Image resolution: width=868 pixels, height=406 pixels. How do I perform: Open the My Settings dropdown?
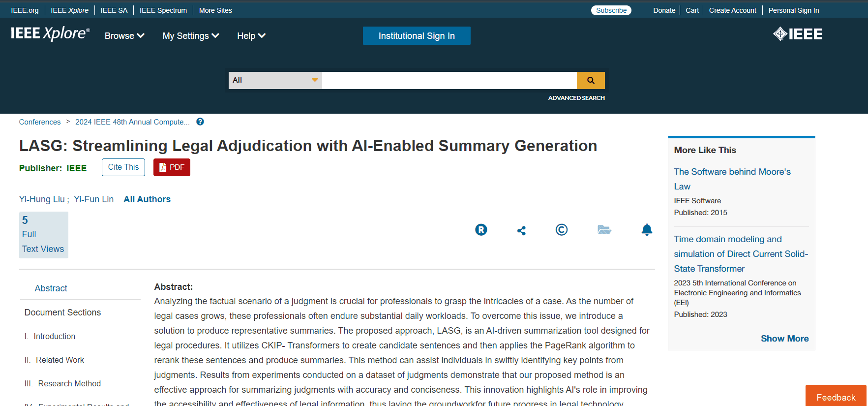tap(191, 36)
